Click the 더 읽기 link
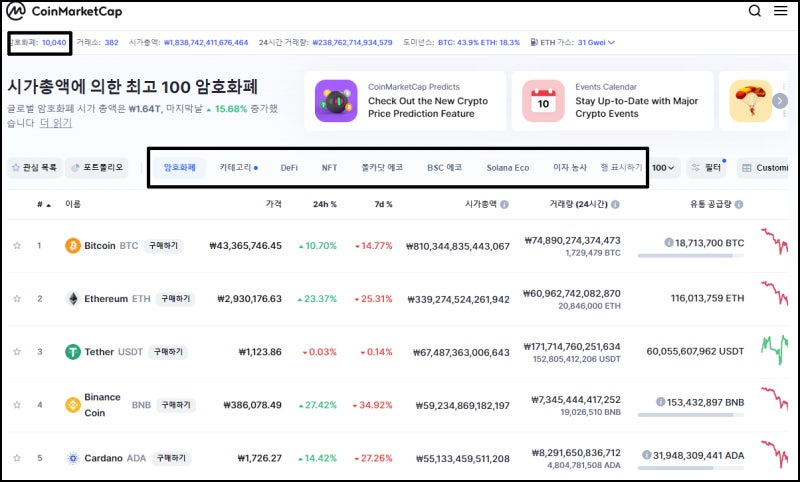This screenshot has width=800, height=482. point(56,123)
